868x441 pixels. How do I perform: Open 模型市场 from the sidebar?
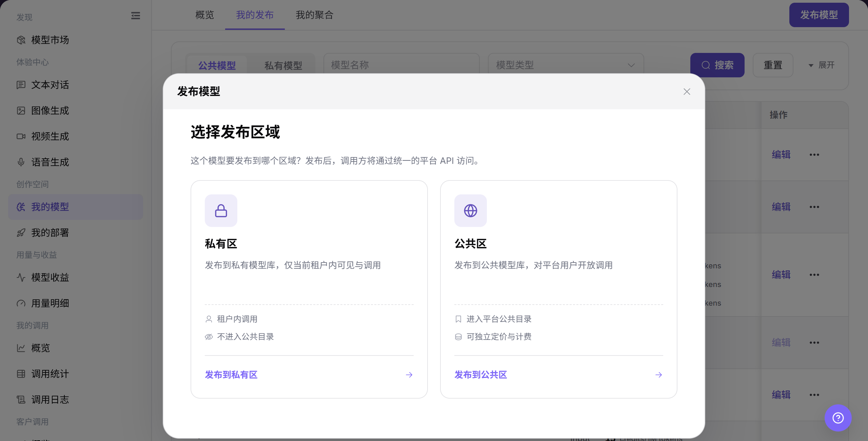tap(76, 40)
